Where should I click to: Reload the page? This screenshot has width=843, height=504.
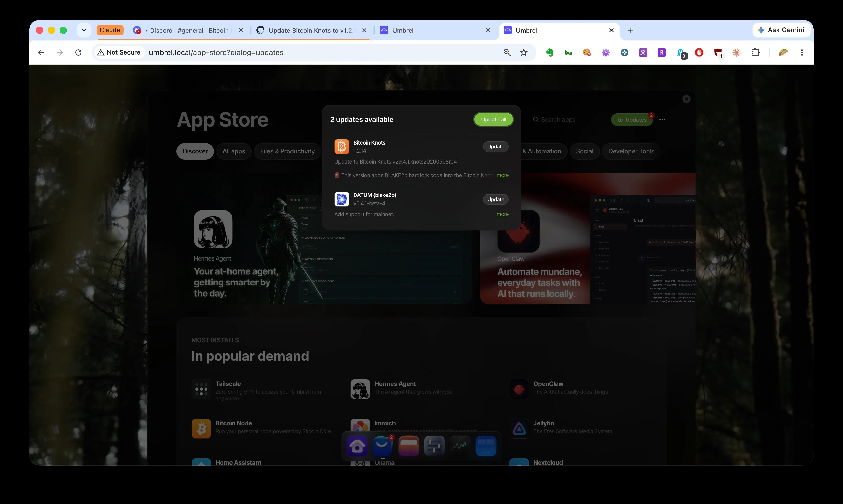pos(78,52)
